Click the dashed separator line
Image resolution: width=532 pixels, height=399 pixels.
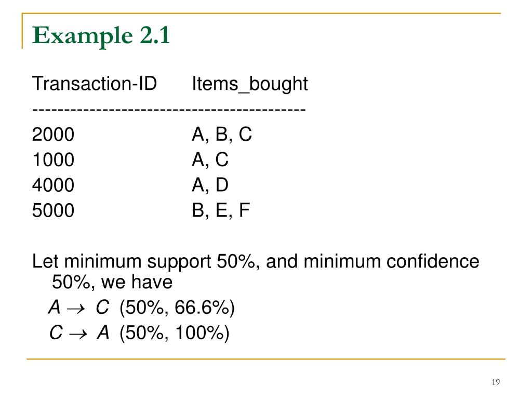[169, 110]
